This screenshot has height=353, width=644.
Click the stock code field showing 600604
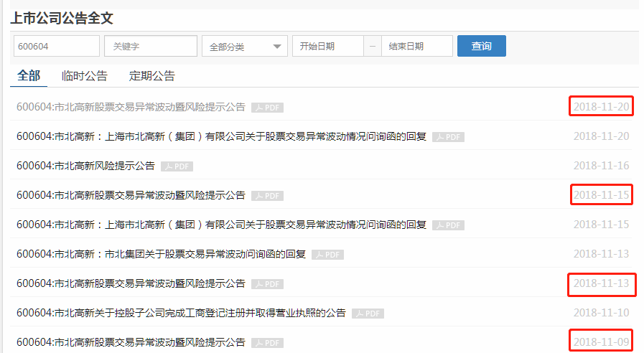[56, 47]
